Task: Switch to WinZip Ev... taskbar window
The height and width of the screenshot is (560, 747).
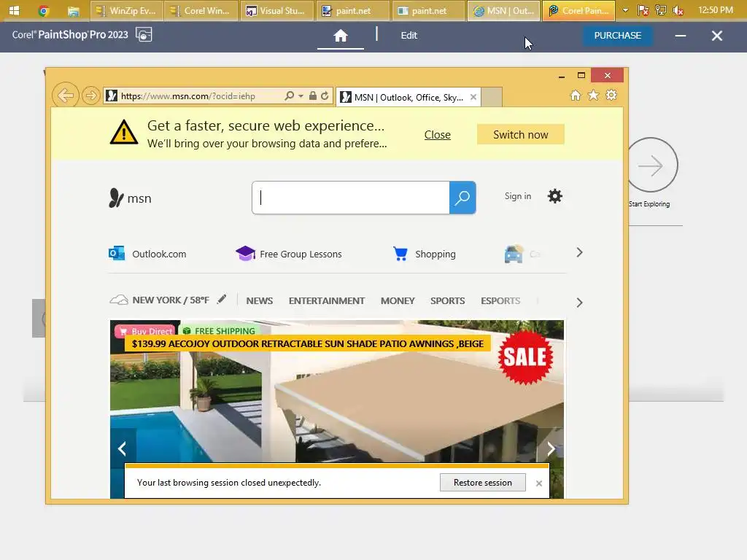Action: click(126, 10)
